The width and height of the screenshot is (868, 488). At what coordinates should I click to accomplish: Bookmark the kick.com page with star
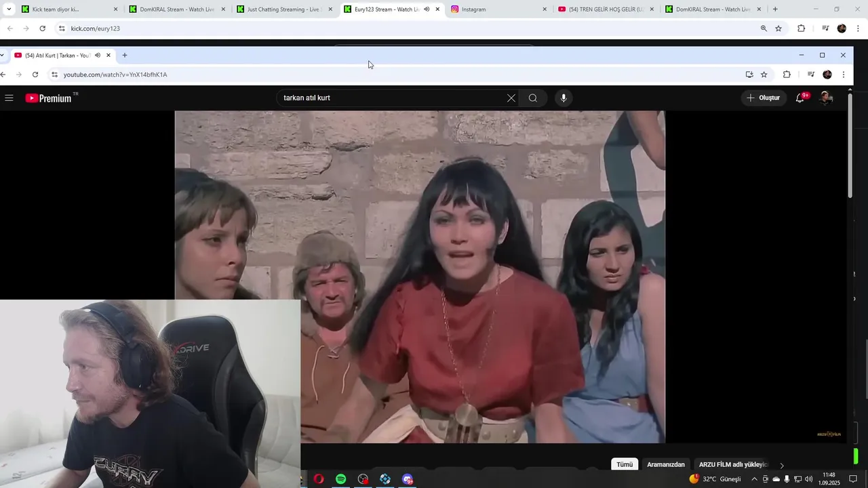click(778, 28)
